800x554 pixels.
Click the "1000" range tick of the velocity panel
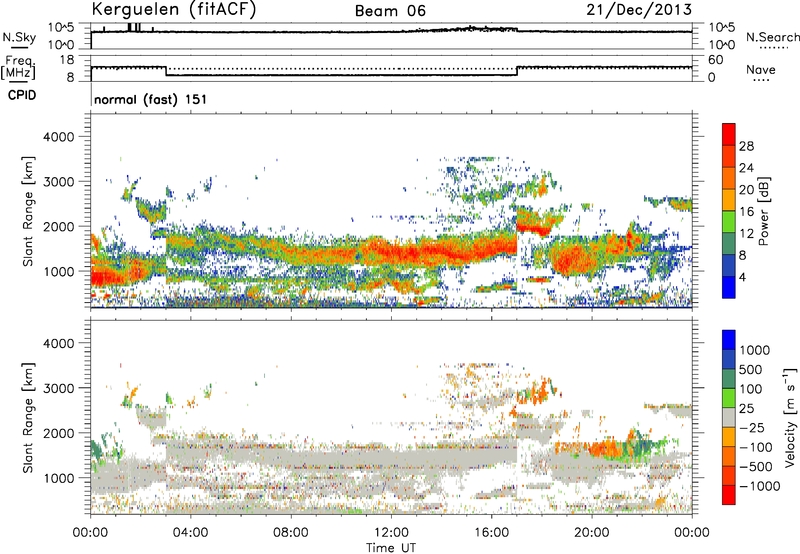click(58, 478)
